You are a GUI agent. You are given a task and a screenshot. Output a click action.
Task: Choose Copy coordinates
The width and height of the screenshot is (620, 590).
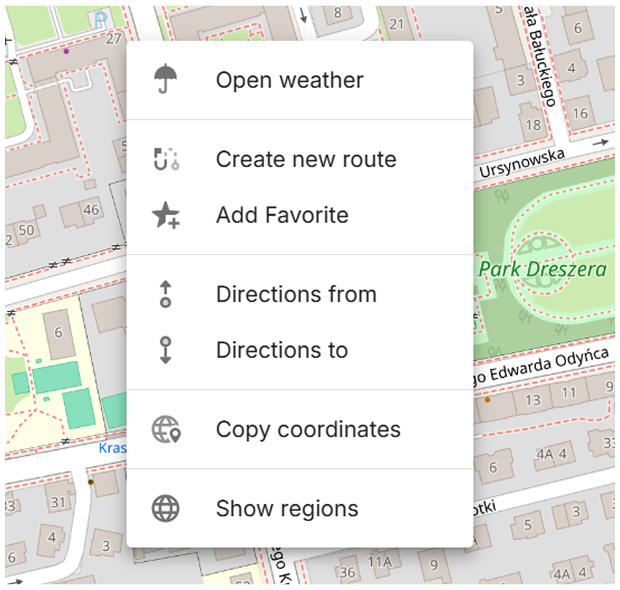308,429
